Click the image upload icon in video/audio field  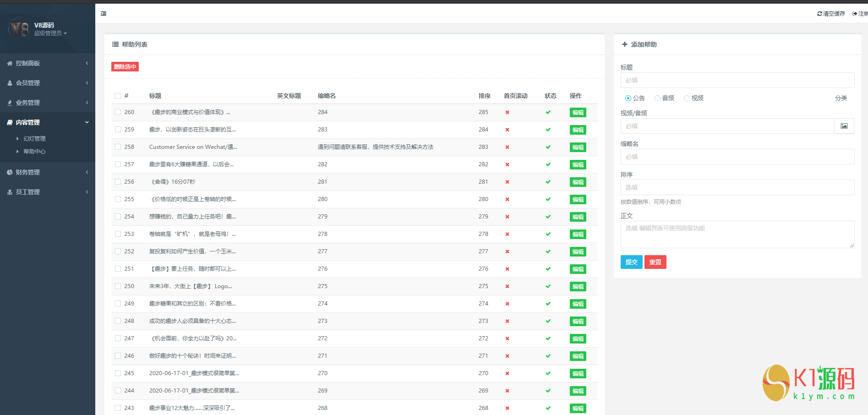844,126
